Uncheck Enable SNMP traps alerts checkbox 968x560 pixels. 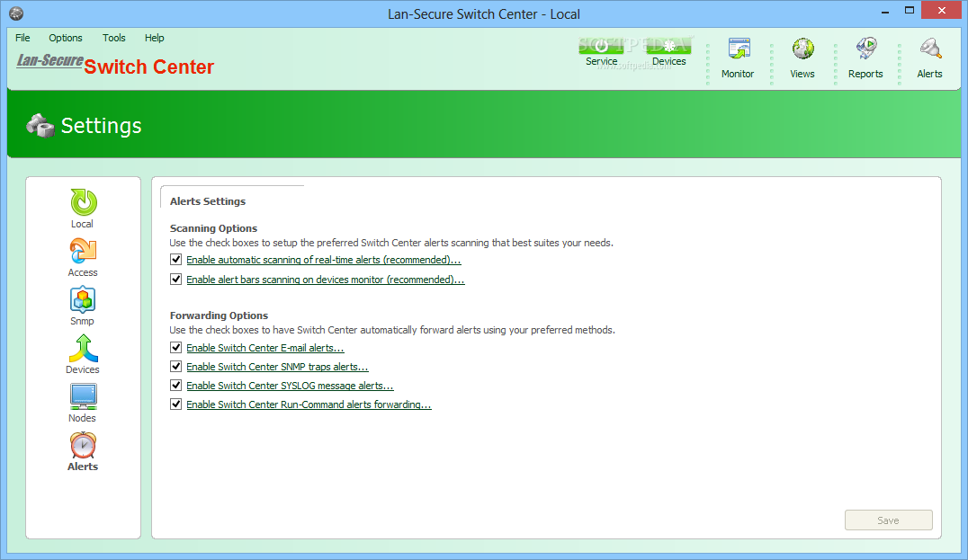[x=176, y=367]
